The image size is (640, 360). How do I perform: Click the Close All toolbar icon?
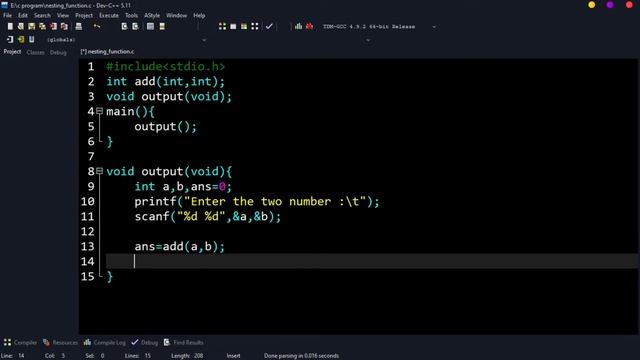[x=64, y=27]
